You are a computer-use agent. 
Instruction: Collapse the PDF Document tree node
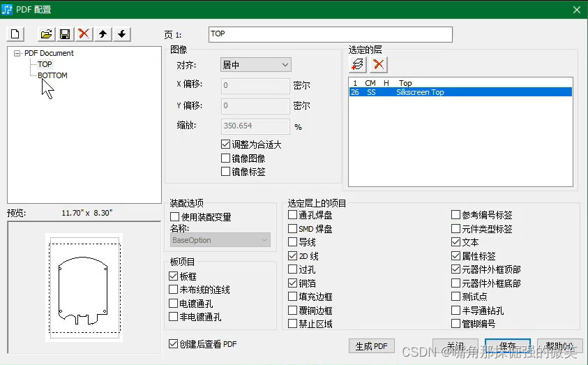click(x=17, y=53)
